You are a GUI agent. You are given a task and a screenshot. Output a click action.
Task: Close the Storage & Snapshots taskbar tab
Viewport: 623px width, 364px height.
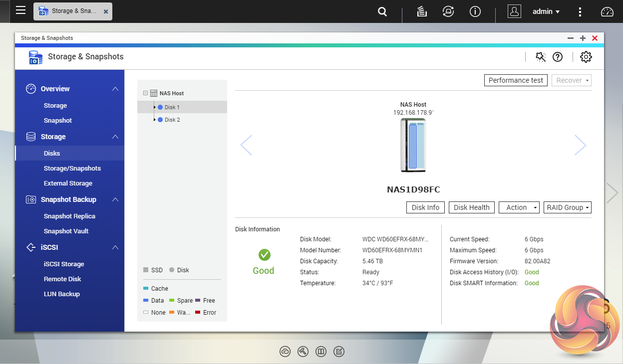106,11
